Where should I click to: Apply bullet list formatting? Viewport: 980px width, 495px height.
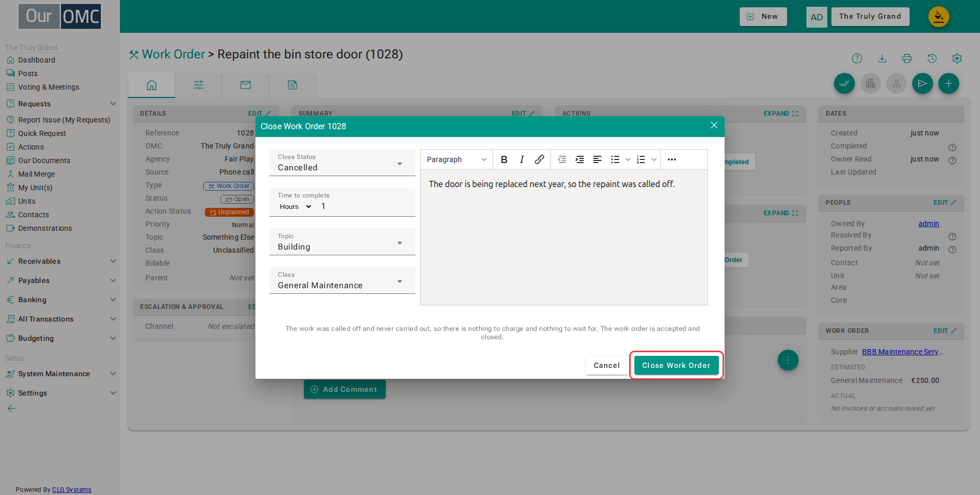[x=615, y=159]
